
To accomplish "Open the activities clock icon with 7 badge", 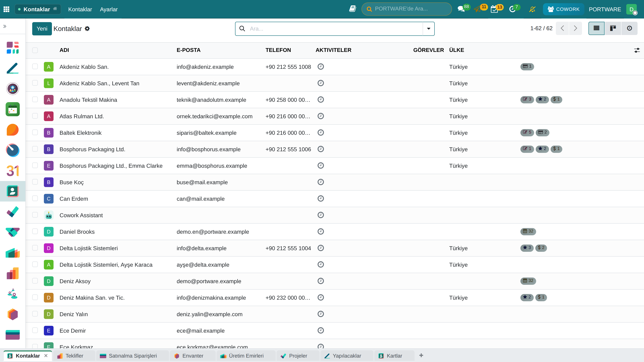I will [512, 9].
